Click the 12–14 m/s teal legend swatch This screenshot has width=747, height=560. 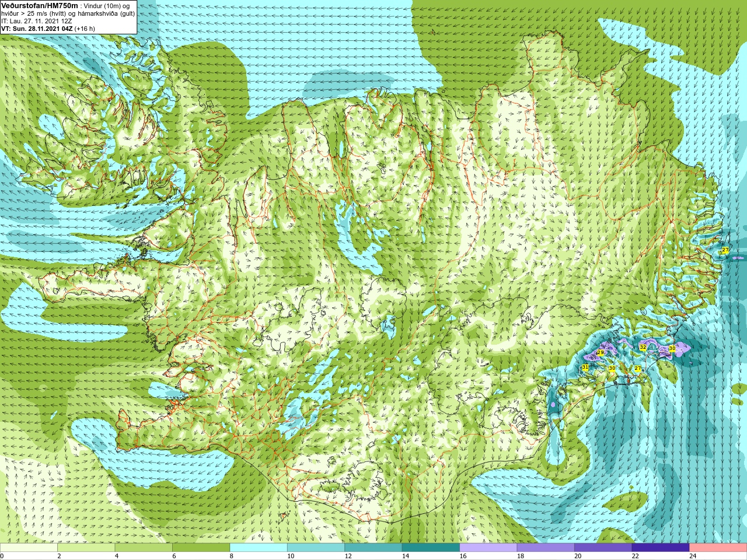pos(373,548)
